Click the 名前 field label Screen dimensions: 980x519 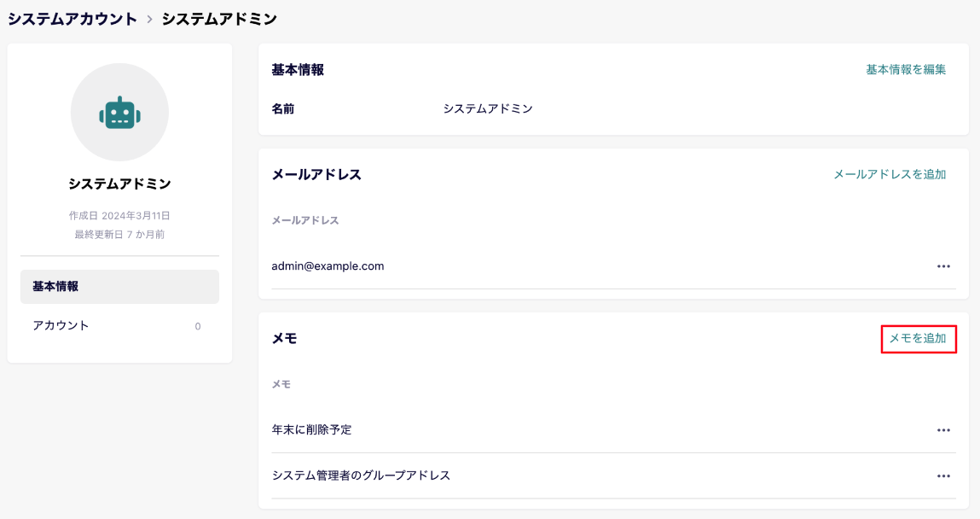pos(282,108)
